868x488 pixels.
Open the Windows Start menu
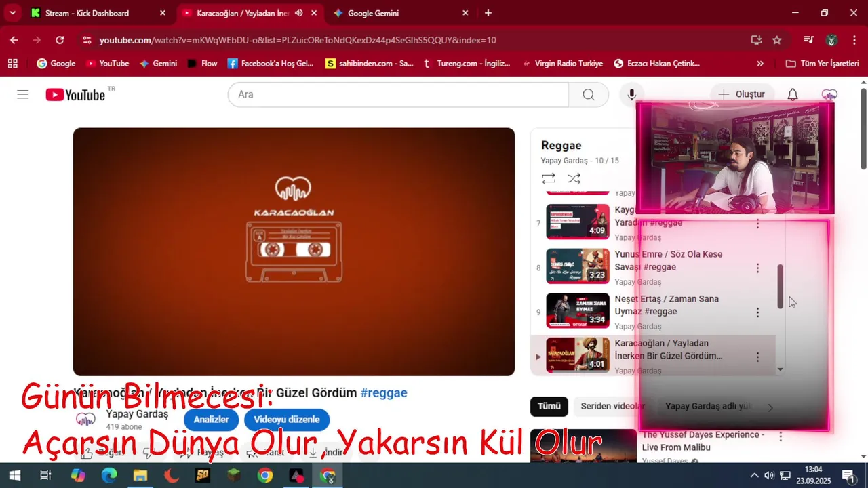click(14, 475)
